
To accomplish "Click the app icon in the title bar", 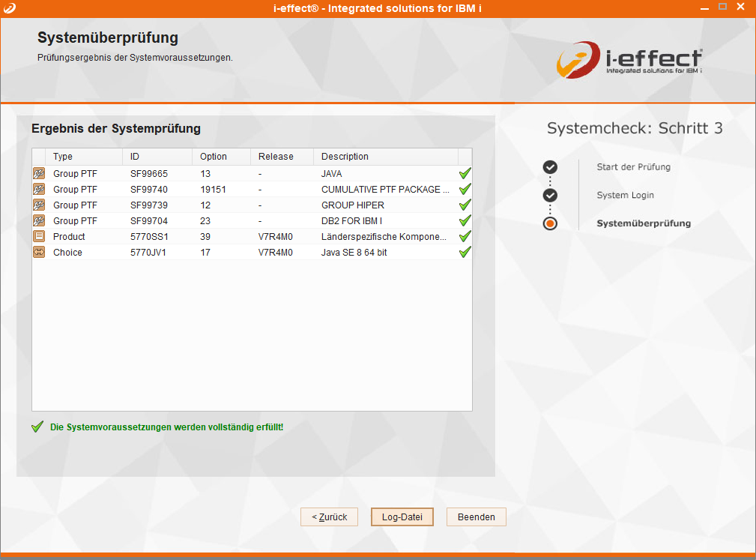I will point(9,7).
